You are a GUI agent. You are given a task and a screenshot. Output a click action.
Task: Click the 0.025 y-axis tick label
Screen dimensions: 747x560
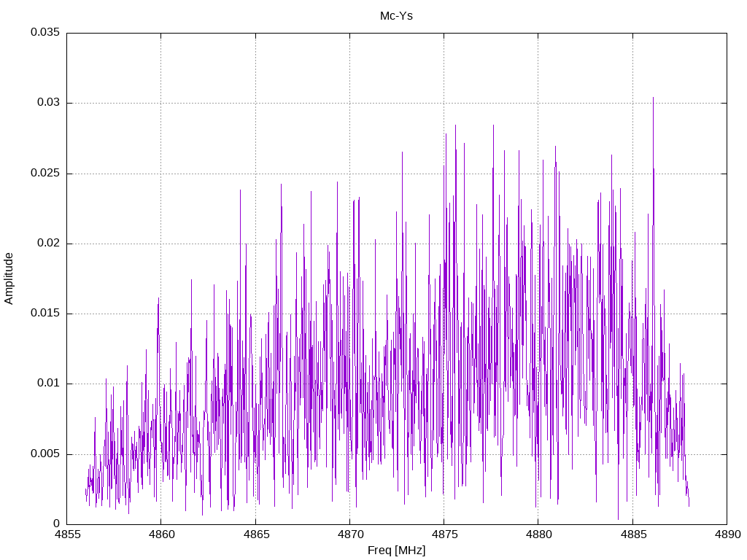[x=45, y=173]
